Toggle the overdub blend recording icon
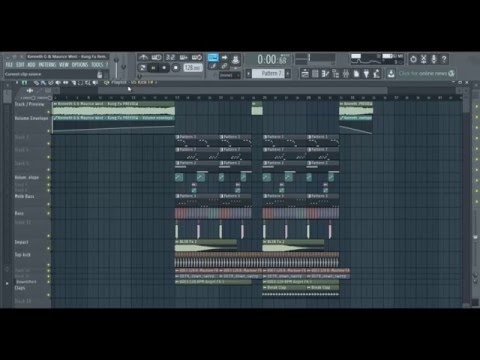The image size is (480, 360). coord(183,57)
